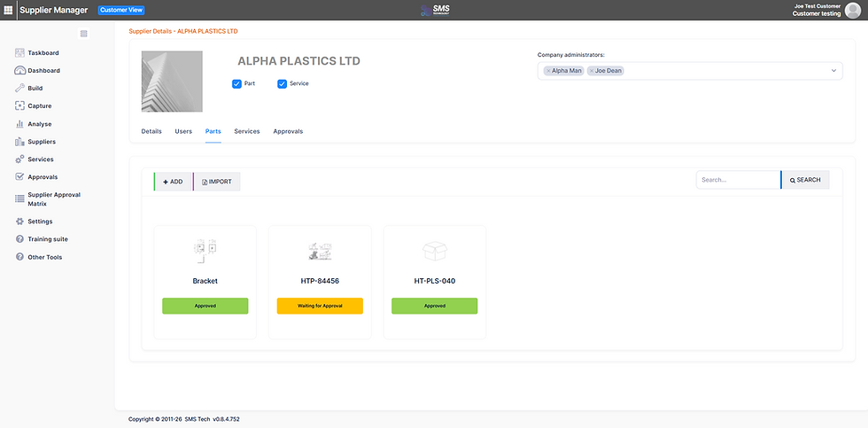Click the Bracket part name
The image size is (868, 428).
[x=205, y=281]
